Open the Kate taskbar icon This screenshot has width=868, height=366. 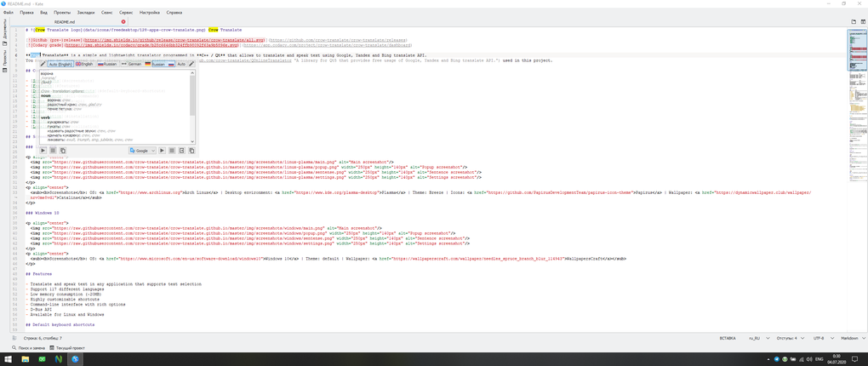pos(75,359)
